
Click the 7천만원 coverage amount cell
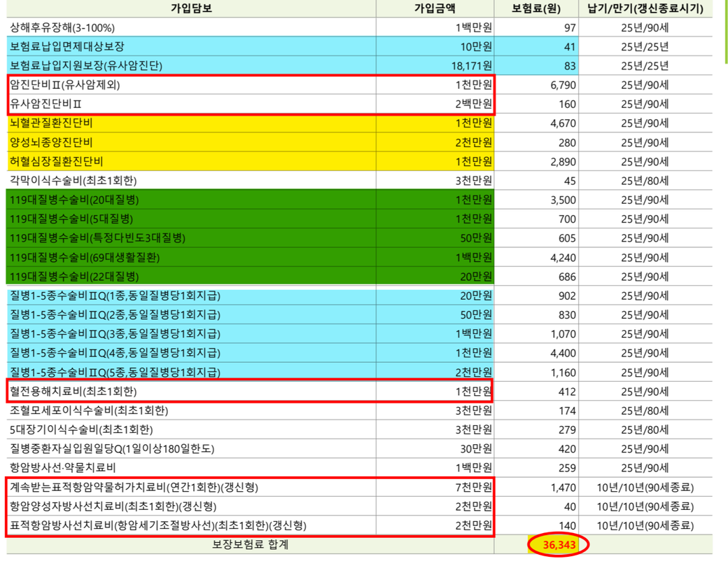[473, 488]
